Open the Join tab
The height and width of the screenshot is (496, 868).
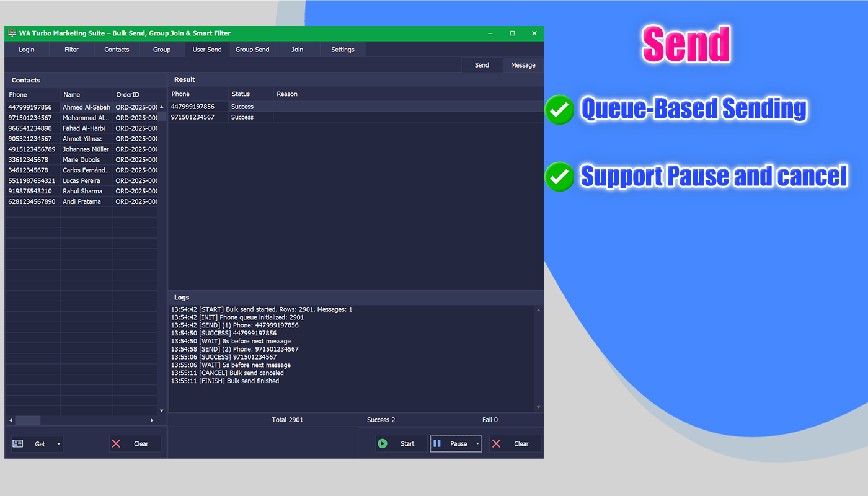pos(298,50)
